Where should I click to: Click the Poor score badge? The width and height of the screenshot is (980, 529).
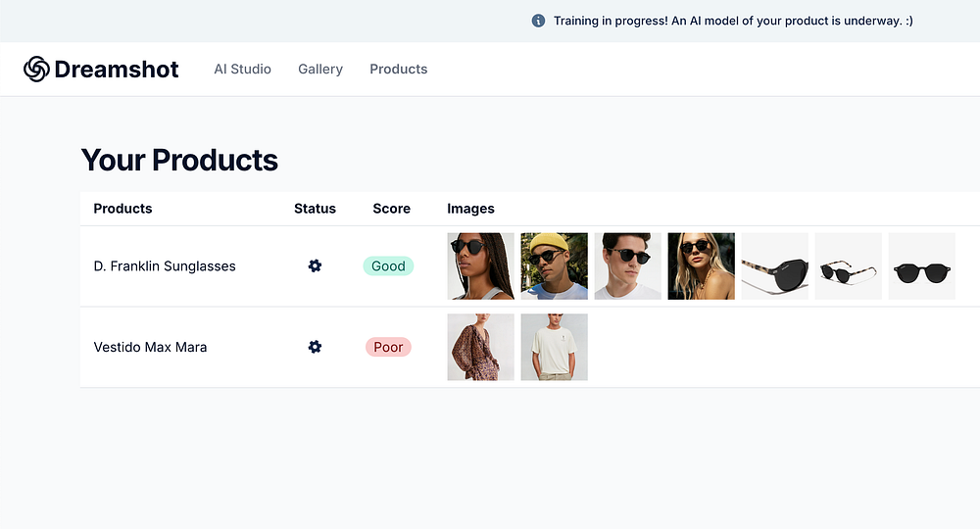388,347
